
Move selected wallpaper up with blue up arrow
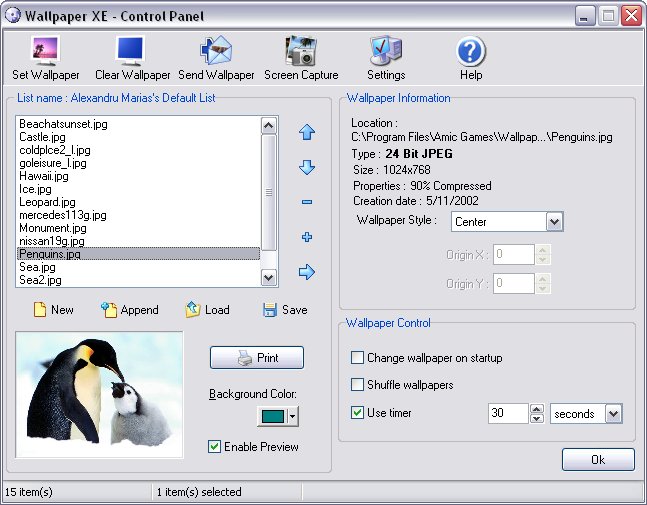pos(307,132)
